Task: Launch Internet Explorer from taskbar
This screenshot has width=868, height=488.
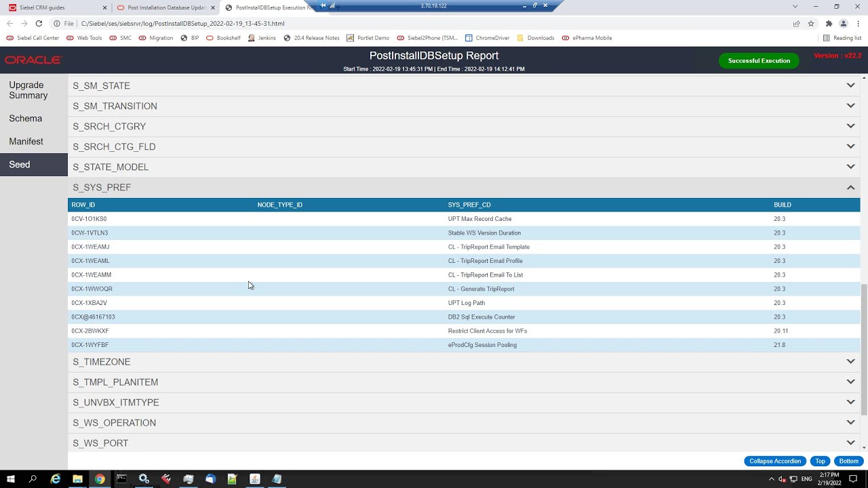Action: (x=56, y=479)
